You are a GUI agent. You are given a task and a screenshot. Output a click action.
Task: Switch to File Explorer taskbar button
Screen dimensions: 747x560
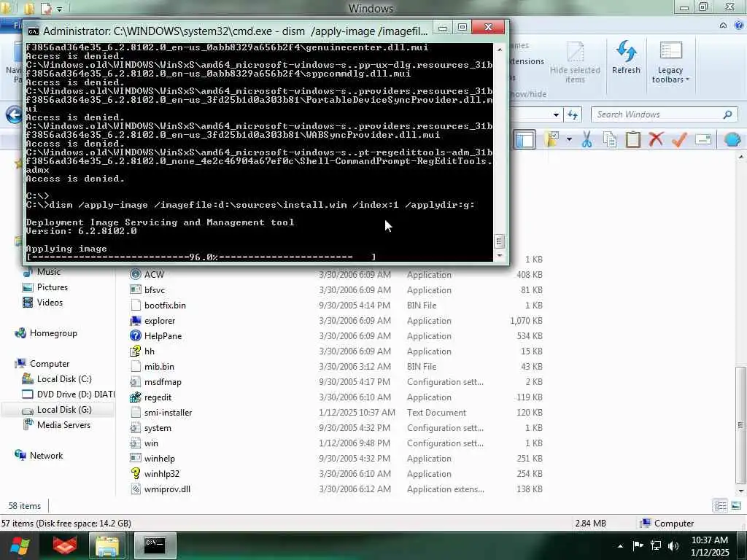tap(107, 545)
